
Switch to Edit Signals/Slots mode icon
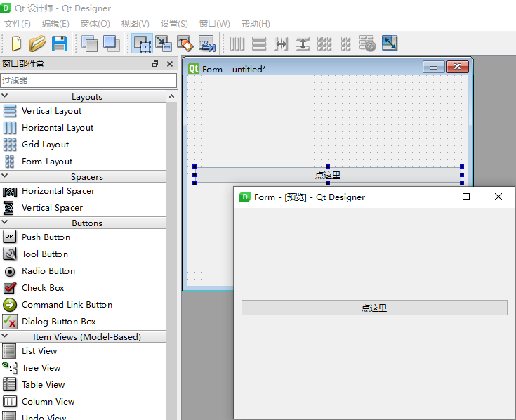click(x=164, y=44)
